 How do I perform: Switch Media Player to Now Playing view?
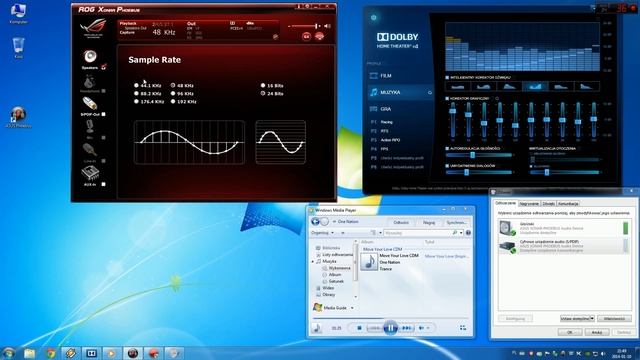pos(462,328)
